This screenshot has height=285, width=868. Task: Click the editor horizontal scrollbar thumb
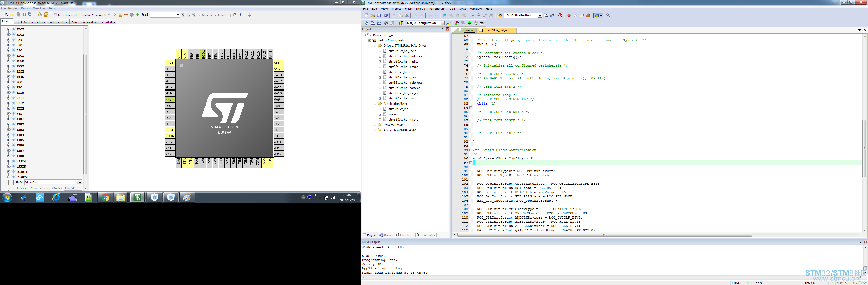604,235
